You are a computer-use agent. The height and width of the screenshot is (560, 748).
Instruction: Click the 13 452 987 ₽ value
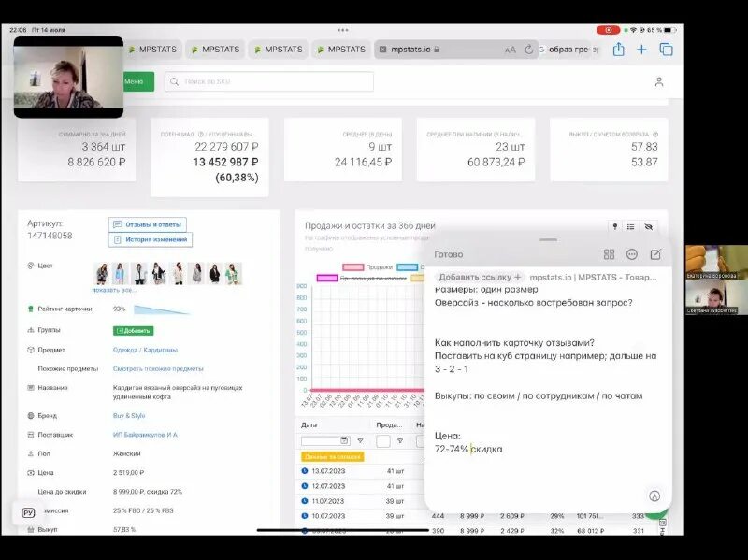pos(225,162)
